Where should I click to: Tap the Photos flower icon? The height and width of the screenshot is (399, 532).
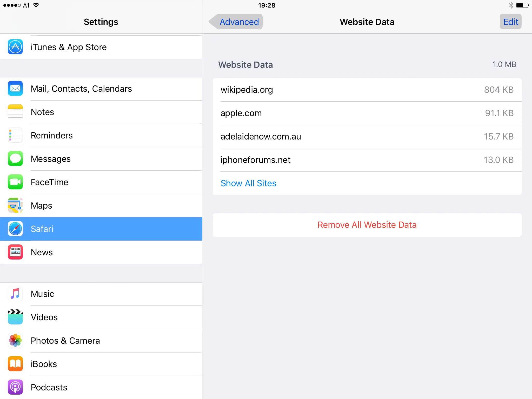pos(15,341)
